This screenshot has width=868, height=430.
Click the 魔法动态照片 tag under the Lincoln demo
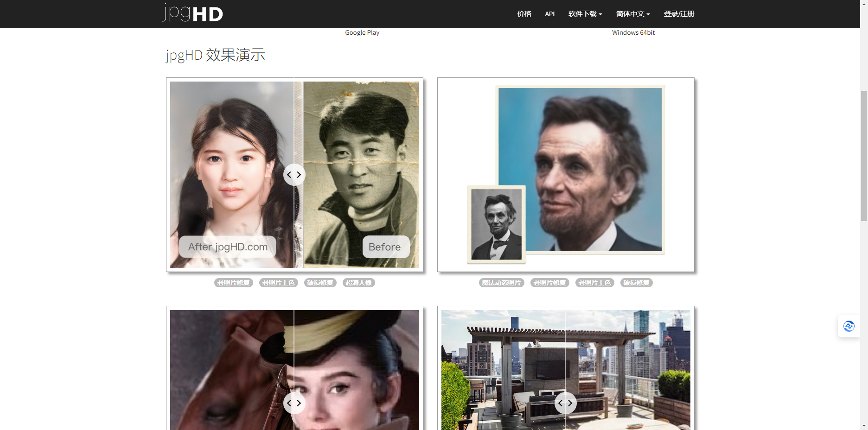click(501, 282)
